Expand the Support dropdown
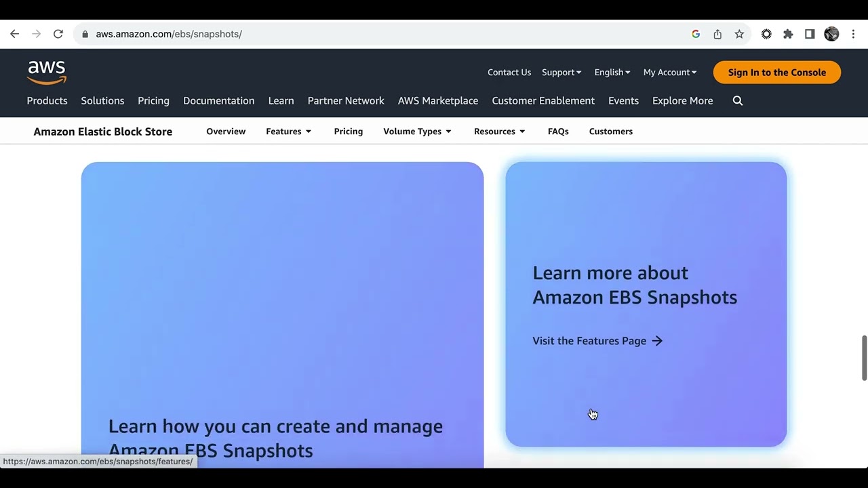Image resolution: width=868 pixels, height=488 pixels. click(x=561, y=73)
